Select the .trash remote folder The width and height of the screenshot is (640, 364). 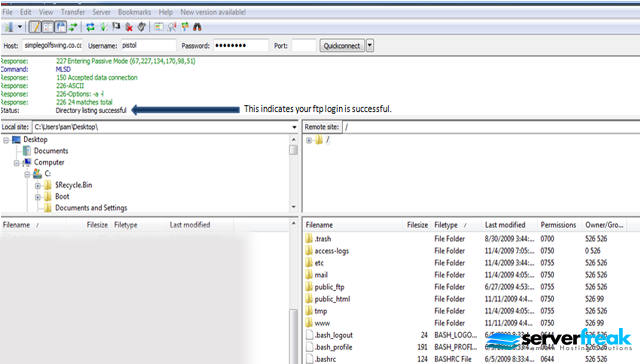click(x=323, y=239)
